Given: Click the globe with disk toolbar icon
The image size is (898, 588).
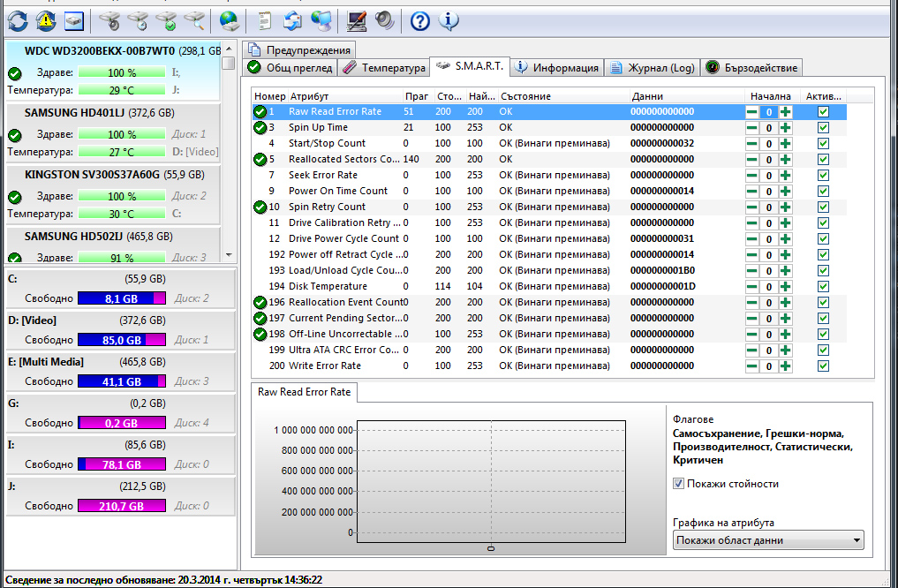Looking at the screenshot, I should [229, 21].
